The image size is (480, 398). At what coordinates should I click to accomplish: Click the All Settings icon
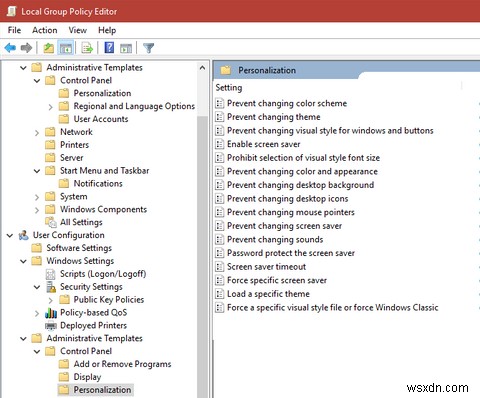[x=51, y=222]
